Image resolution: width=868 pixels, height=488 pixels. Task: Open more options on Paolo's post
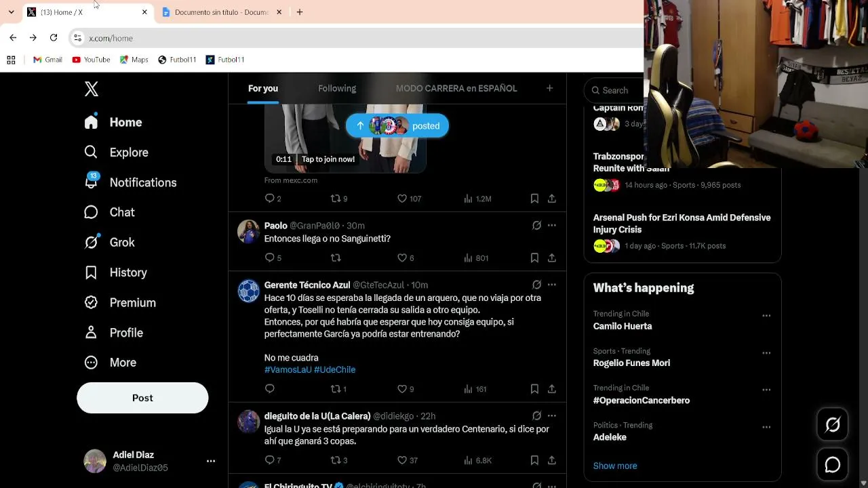coord(552,226)
